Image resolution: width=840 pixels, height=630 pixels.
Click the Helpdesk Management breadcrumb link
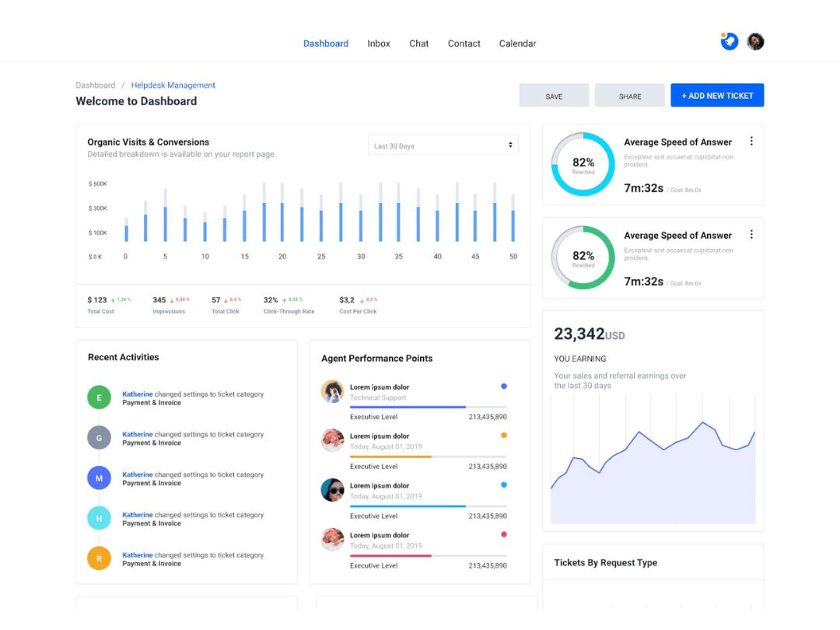(173, 86)
